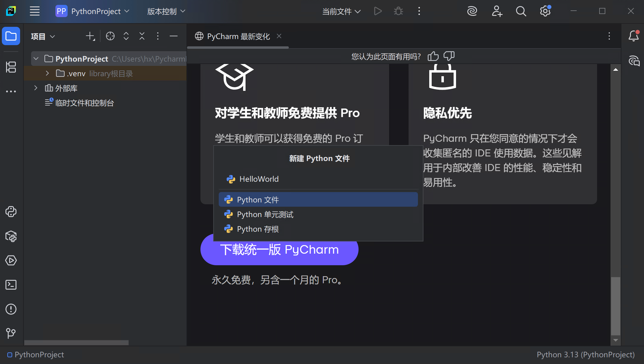Click thumbs up for page feedback

tap(433, 56)
